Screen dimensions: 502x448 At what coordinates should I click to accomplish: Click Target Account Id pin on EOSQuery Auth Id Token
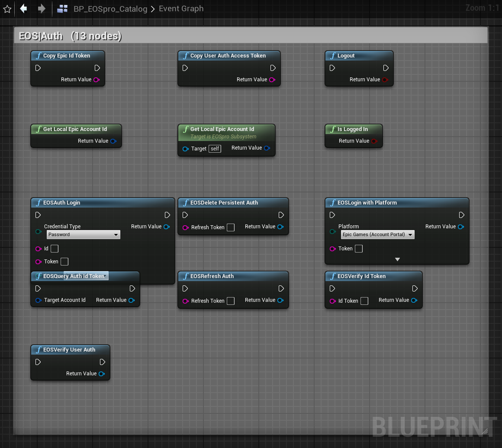(39, 301)
